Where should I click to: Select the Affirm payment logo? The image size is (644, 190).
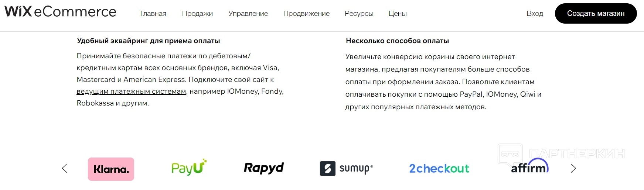[529, 167]
